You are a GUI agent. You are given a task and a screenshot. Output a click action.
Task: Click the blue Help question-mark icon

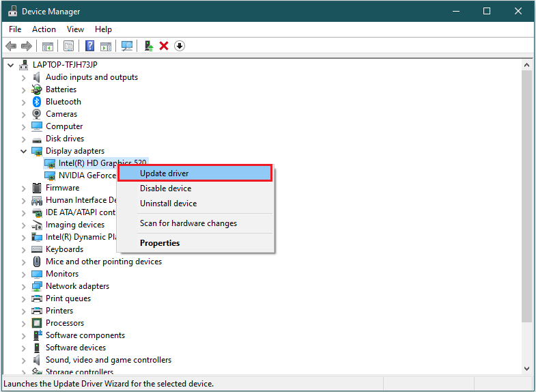(x=89, y=46)
